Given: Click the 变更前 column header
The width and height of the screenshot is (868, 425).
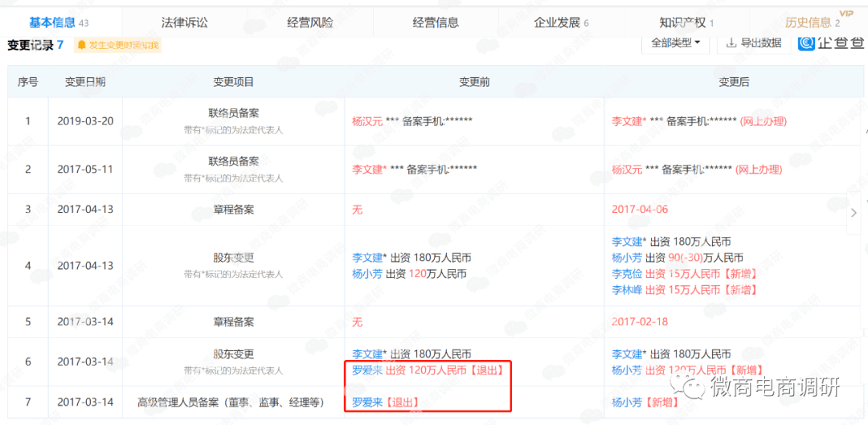Looking at the screenshot, I should click(474, 82).
